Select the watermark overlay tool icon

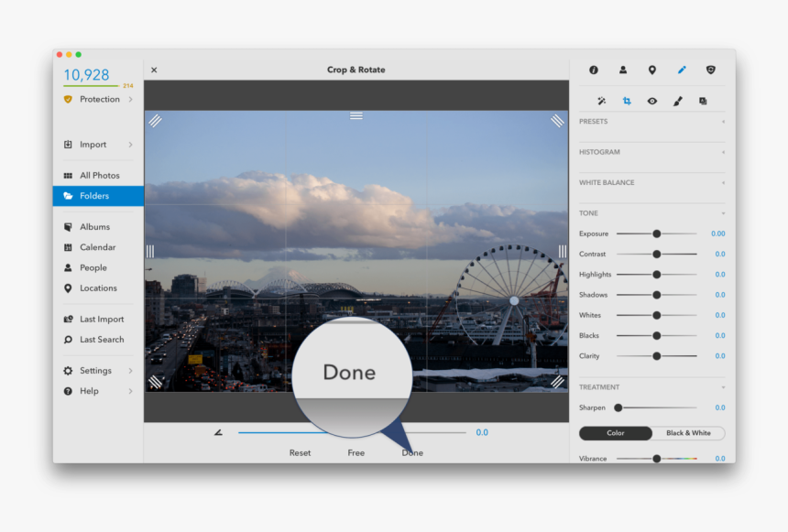tap(703, 101)
